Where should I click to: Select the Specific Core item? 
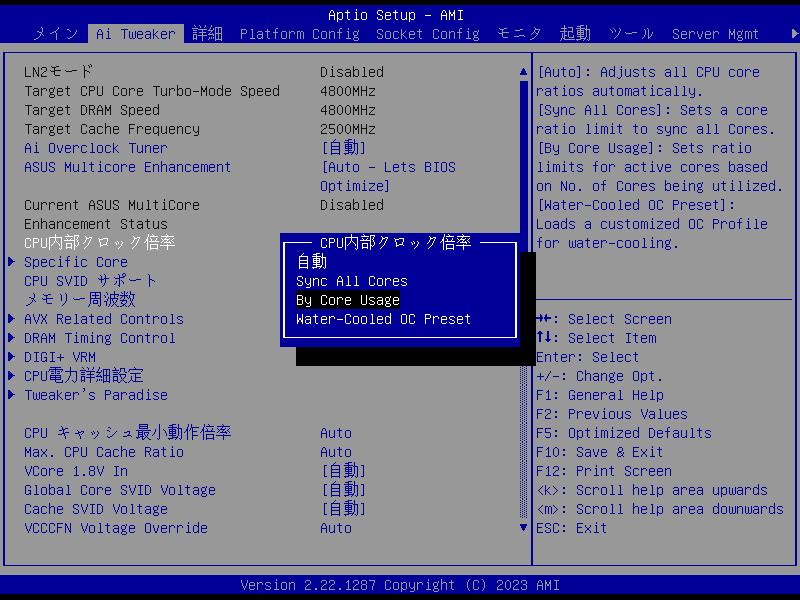click(x=76, y=262)
